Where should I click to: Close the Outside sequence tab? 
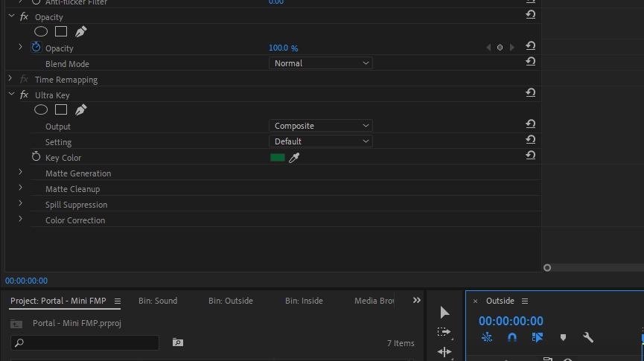pos(475,301)
